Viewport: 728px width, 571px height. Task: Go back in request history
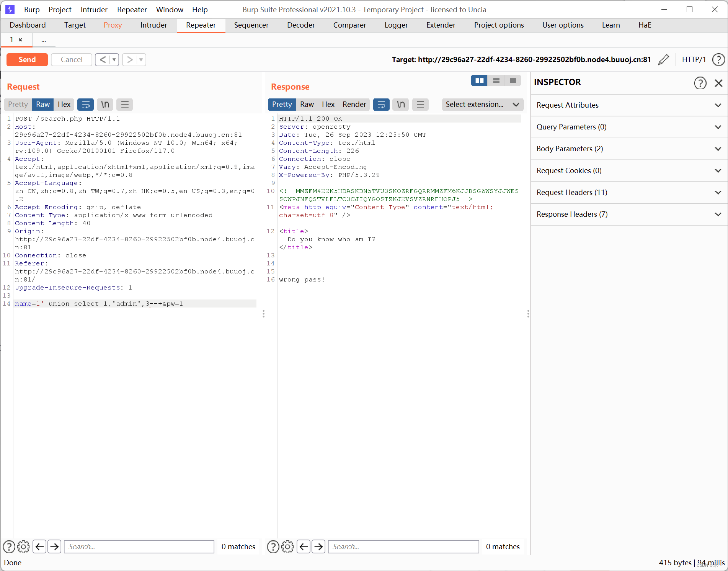102,59
